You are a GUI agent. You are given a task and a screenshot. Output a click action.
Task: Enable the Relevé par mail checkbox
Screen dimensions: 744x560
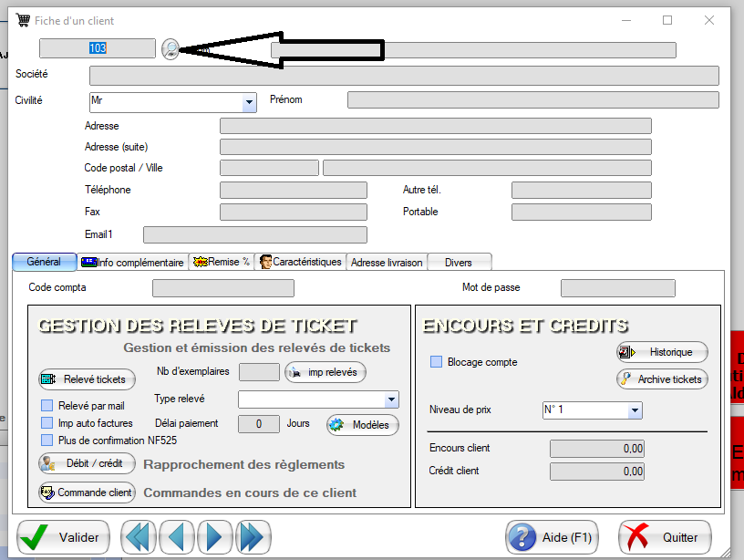tap(47, 405)
